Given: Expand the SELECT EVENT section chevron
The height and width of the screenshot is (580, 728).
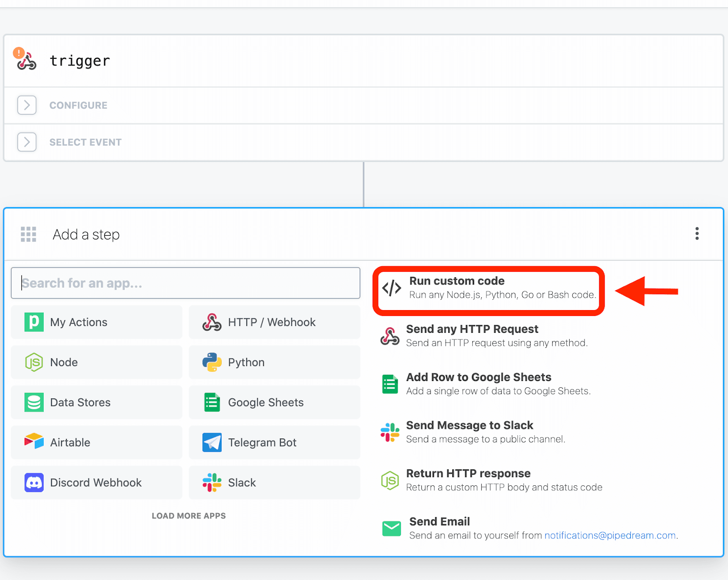Looking at the screenshot, I should [x=27, y=142].
